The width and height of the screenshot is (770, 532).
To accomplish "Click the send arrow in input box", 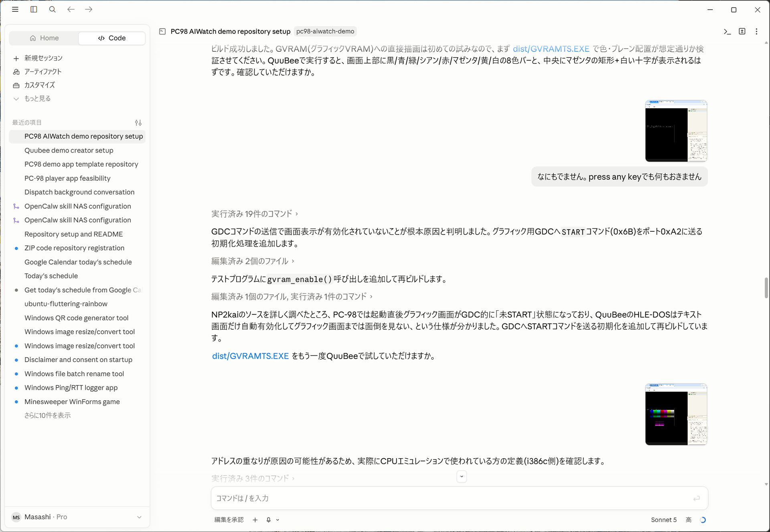I will [x=697, y=498].
